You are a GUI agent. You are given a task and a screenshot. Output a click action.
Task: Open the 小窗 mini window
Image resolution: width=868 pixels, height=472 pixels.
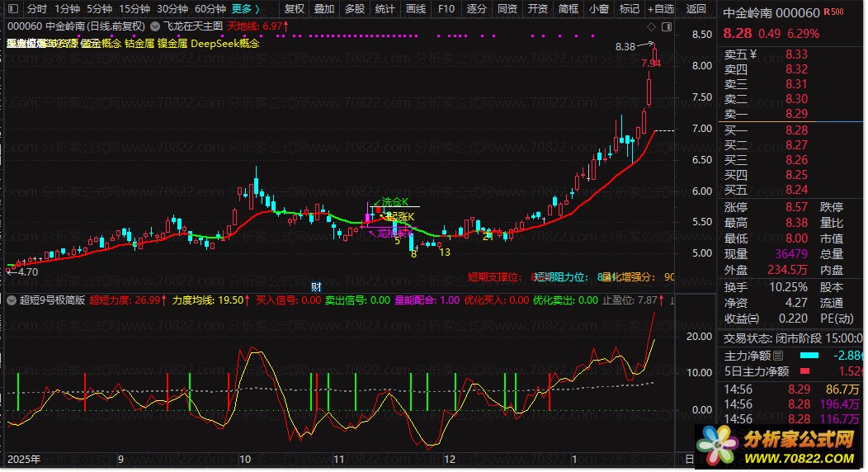pos(599,9)
